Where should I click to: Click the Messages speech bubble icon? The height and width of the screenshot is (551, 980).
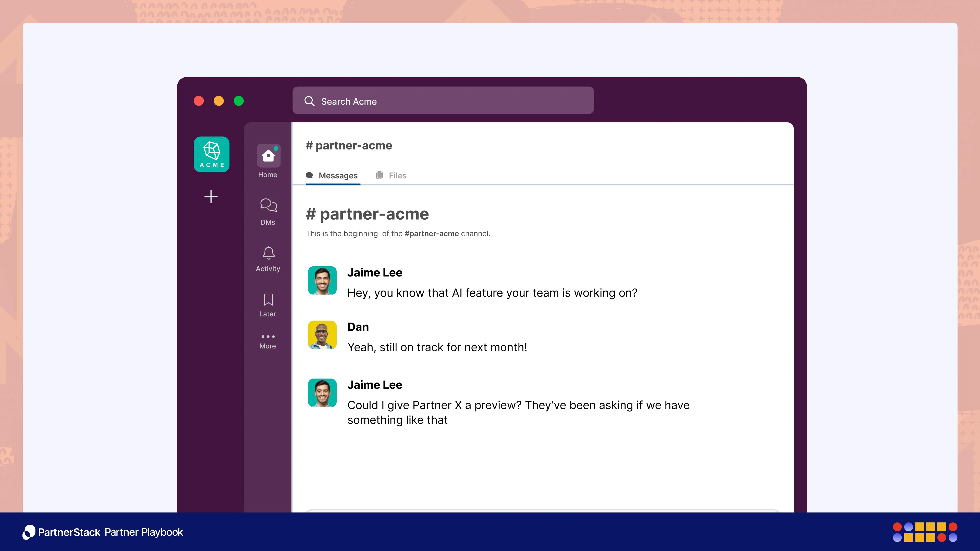[310, 175]
